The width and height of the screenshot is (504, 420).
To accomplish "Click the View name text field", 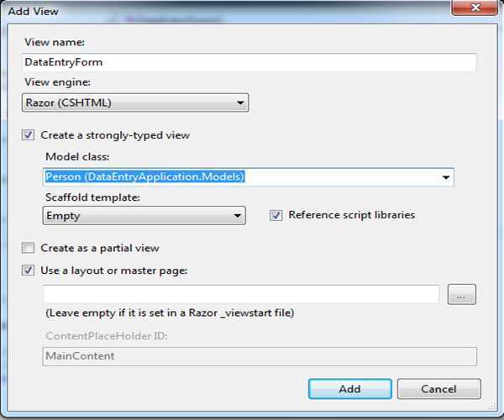I will 250,62.
